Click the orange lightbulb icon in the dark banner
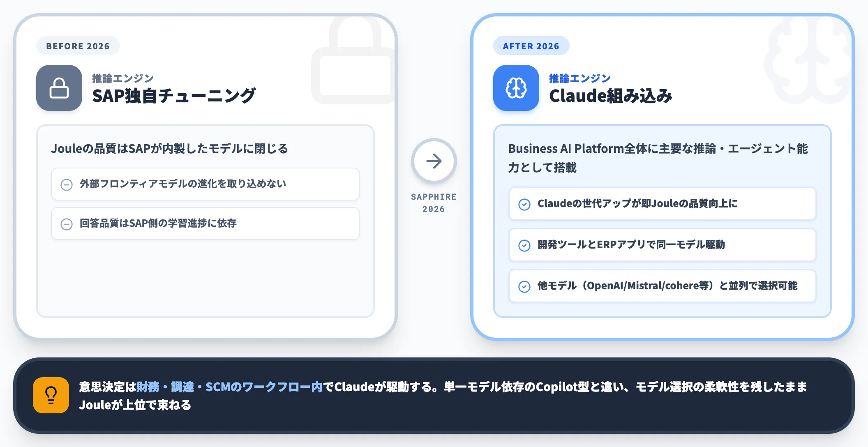The width and height of the screenshot is (868, 447). (x=51, y=395)
